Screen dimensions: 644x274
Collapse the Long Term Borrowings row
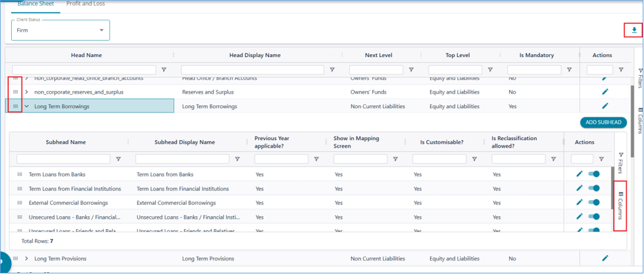[27, 106]
